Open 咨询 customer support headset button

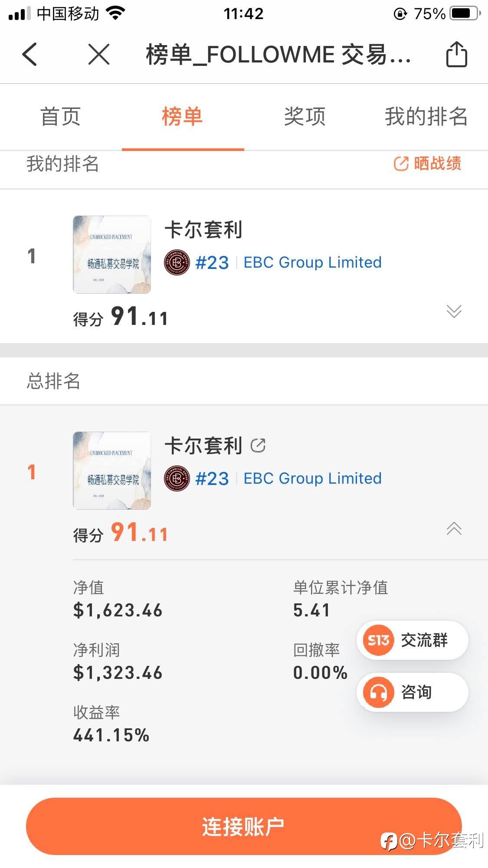(412, 692)
